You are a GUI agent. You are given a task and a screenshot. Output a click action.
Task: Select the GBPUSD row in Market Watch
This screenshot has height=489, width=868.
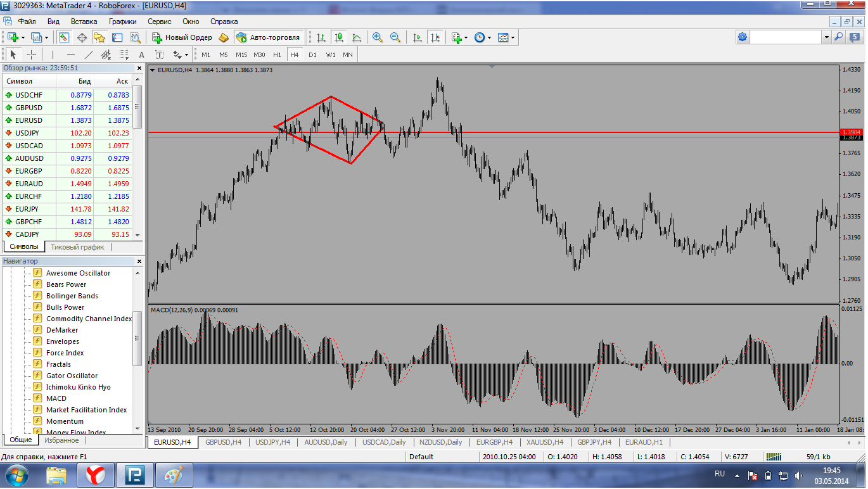pos(67,108)
